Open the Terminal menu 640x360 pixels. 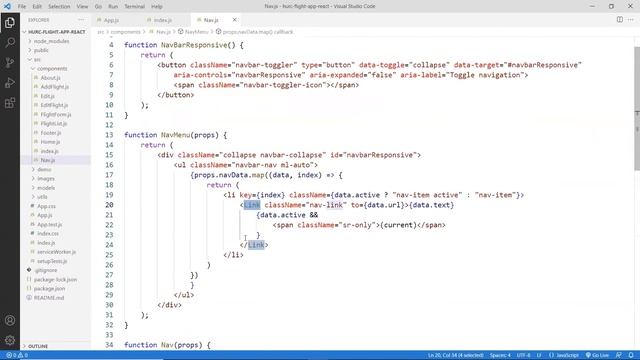click(134, 6)
